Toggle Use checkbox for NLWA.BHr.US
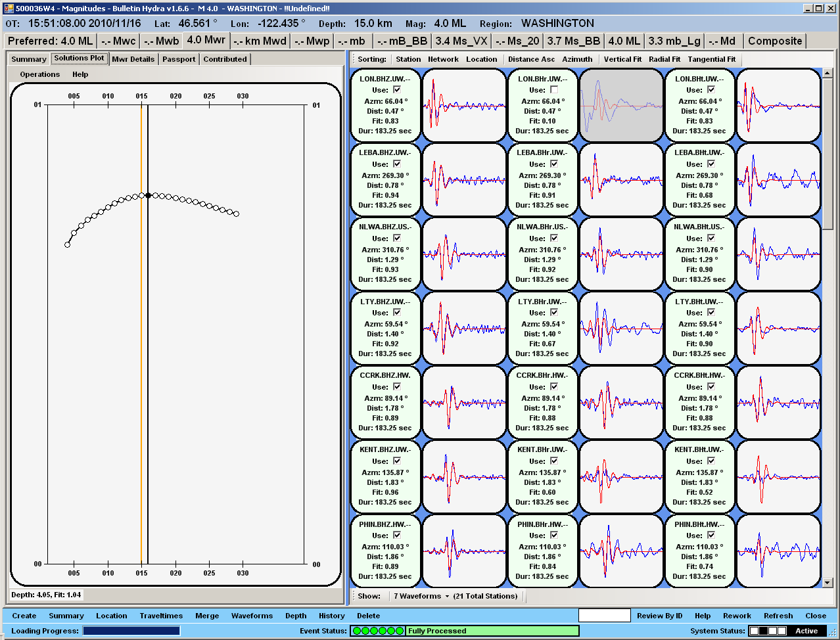The image size is (840, 640). [554, 238]
